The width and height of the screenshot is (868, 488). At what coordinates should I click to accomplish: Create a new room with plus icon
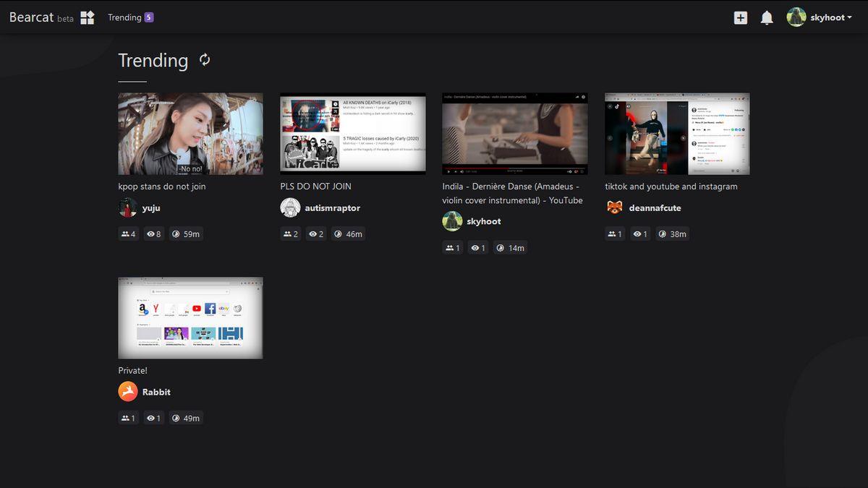[x=740, y=17]
